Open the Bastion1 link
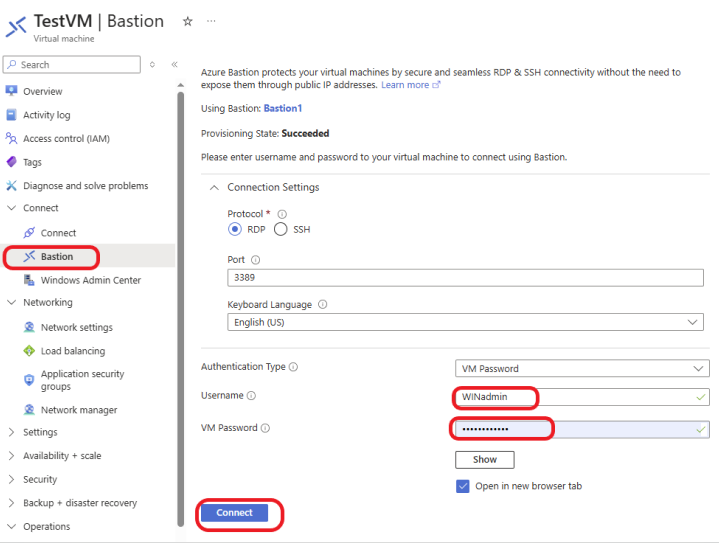This screenshot has height=543, width=719. pyautogui.click(x=282, y=108)
